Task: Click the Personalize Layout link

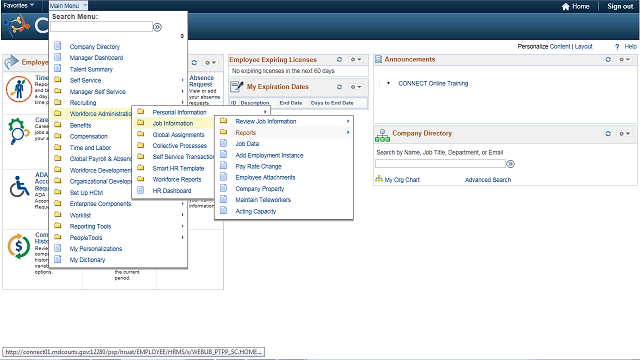Action: [x=583, y=47]
